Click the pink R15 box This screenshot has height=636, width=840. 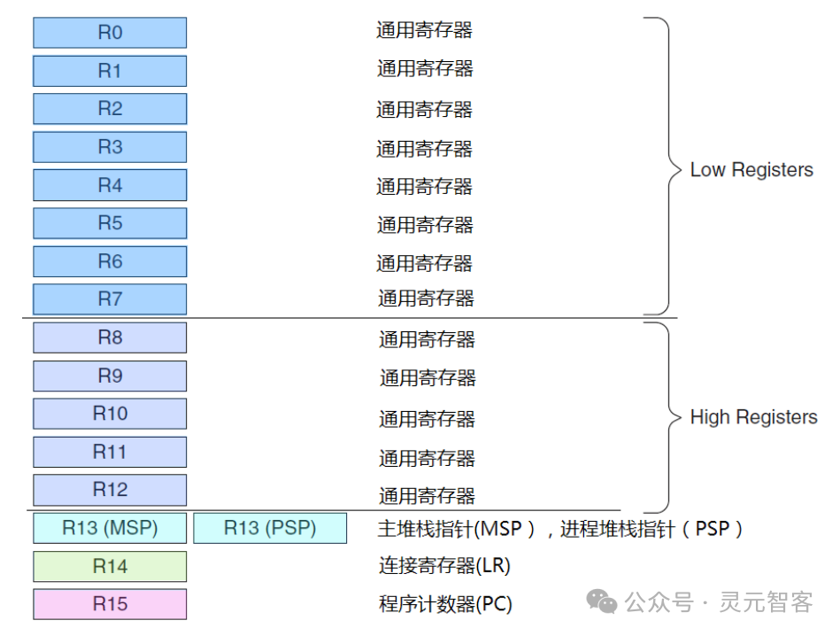[110, 604]
